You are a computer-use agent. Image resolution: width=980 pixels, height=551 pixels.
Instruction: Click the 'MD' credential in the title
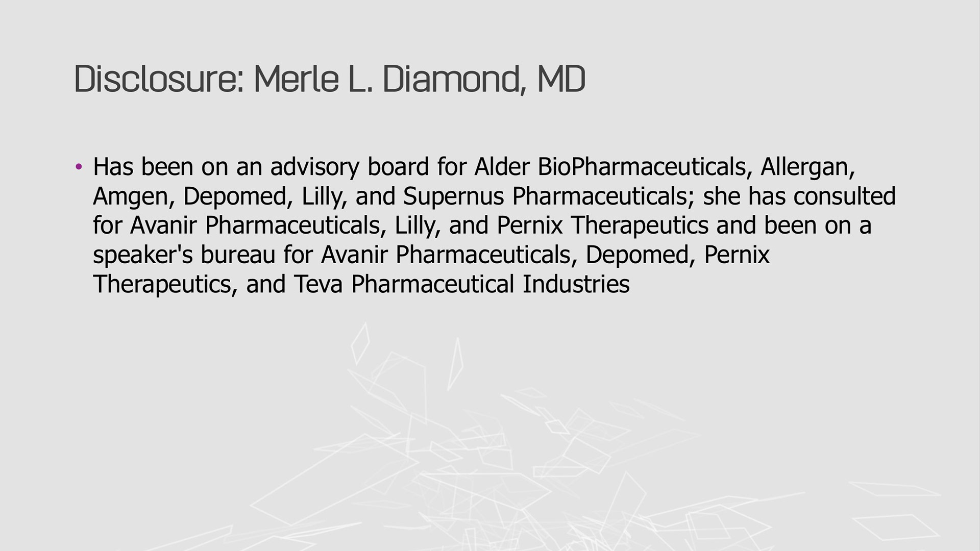coord(561,80)
